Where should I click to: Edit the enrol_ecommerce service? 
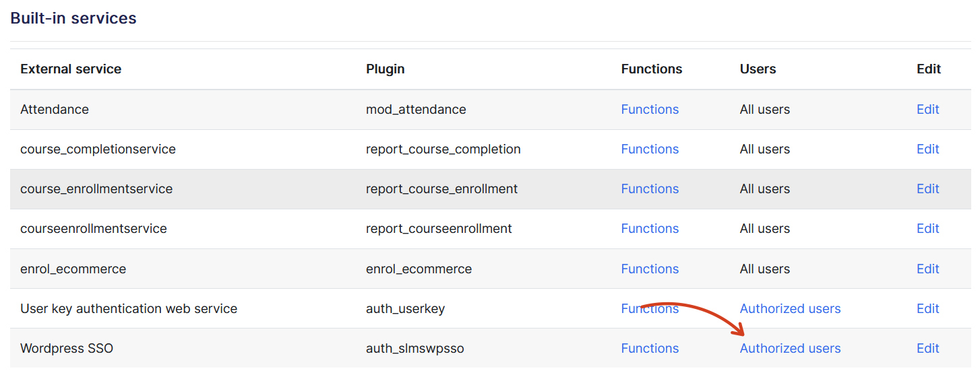(x=927, y=269)
